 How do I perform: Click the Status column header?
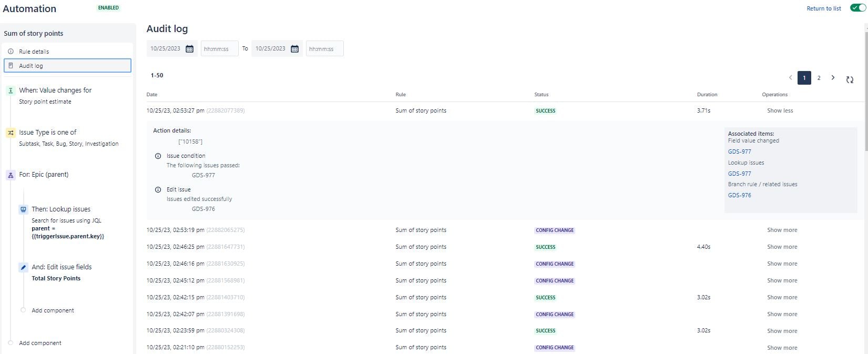click(x=542, y=95)
